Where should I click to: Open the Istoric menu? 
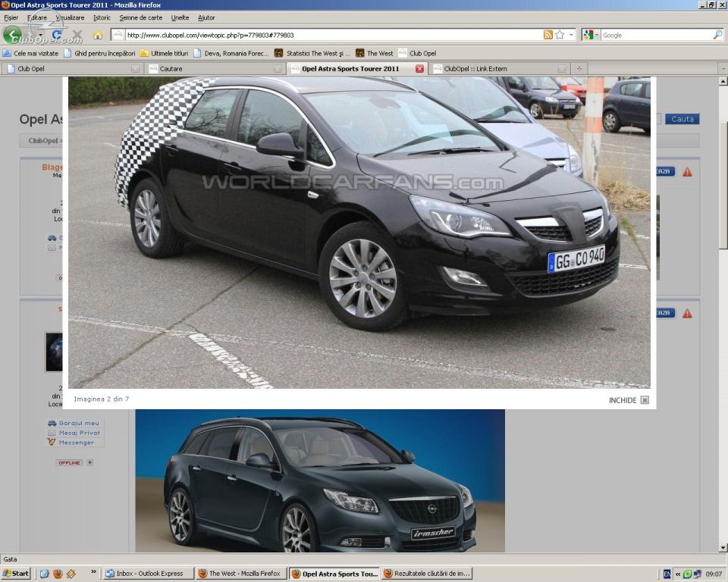[x=102, y=17]
